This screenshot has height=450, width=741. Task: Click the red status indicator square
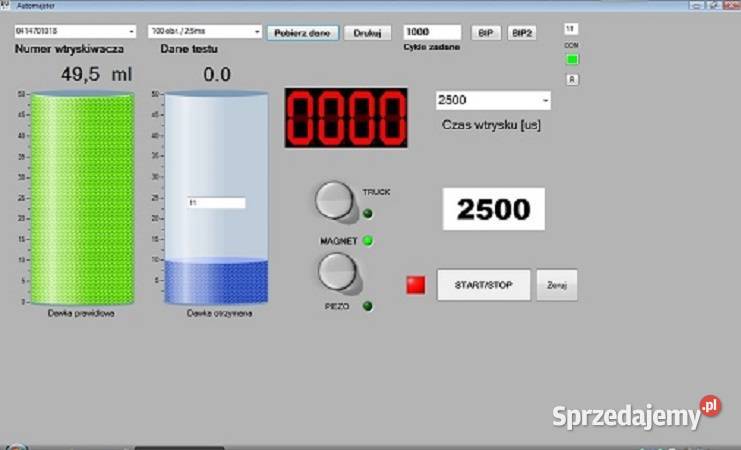(415, 285)
